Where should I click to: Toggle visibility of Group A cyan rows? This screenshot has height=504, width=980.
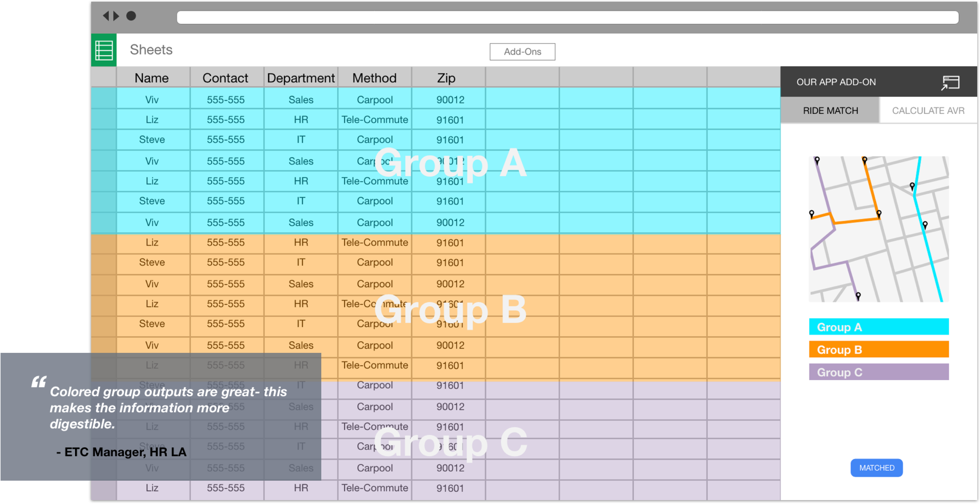[x=876, y=327]
